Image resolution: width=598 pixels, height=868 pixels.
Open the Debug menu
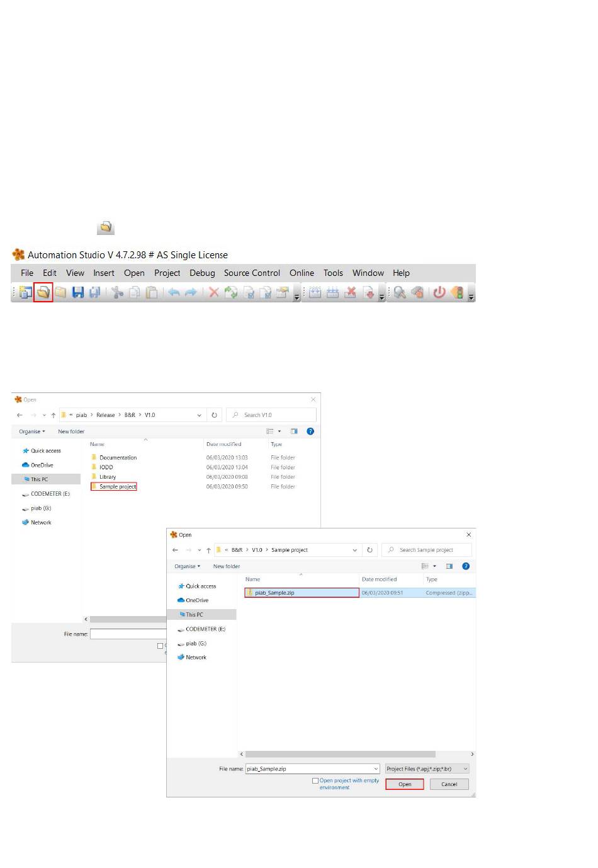click(x=202, y=273)
